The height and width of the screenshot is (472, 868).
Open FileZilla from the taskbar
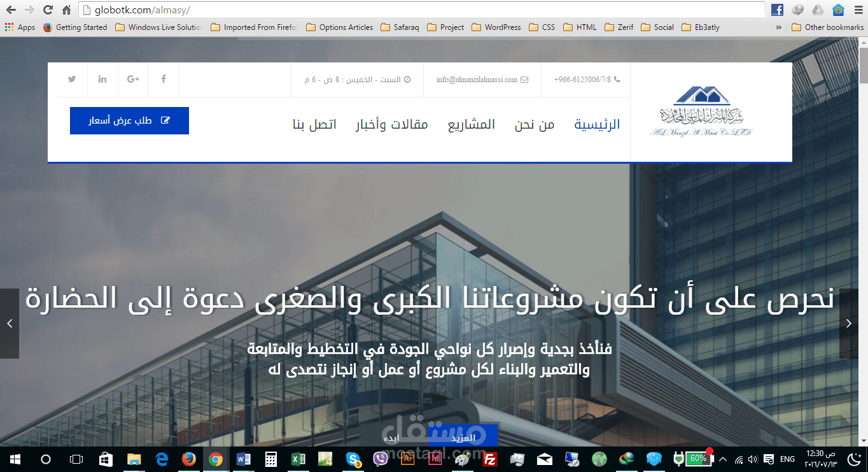pos(489,459)
